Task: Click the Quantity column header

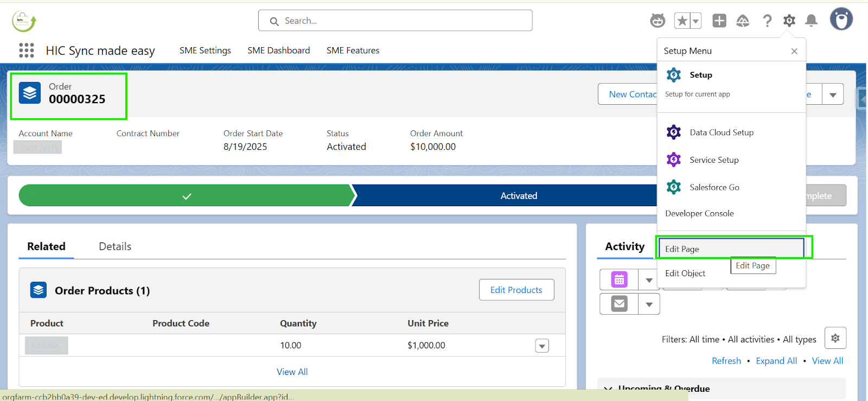Action: (298, 323)
